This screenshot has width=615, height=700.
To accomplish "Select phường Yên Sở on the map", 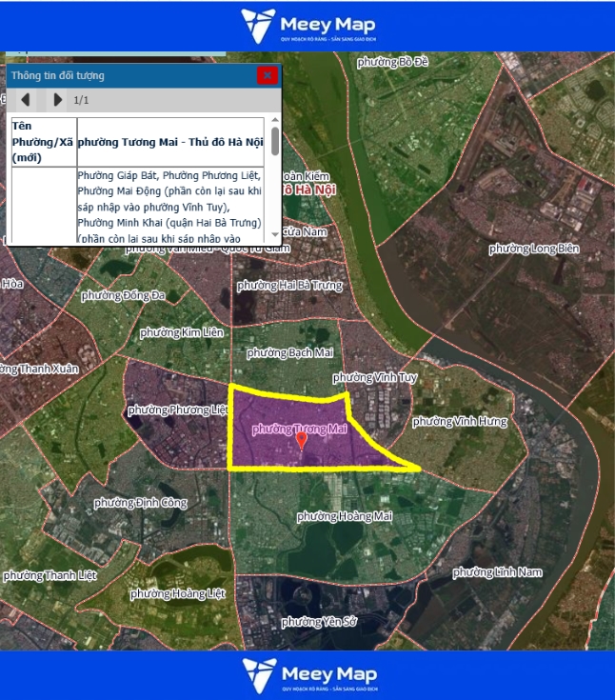I will tap(319, 622).
